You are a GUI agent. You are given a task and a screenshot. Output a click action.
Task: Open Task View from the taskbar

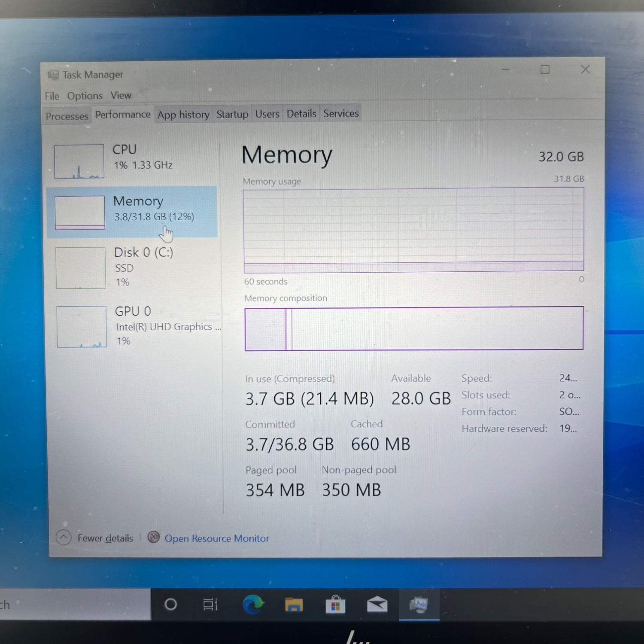point(210,605)
